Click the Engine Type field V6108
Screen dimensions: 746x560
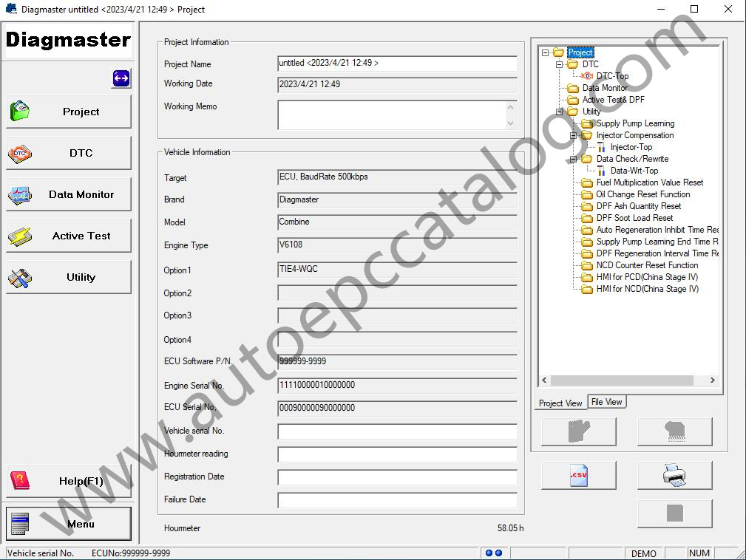coord(397,245)
